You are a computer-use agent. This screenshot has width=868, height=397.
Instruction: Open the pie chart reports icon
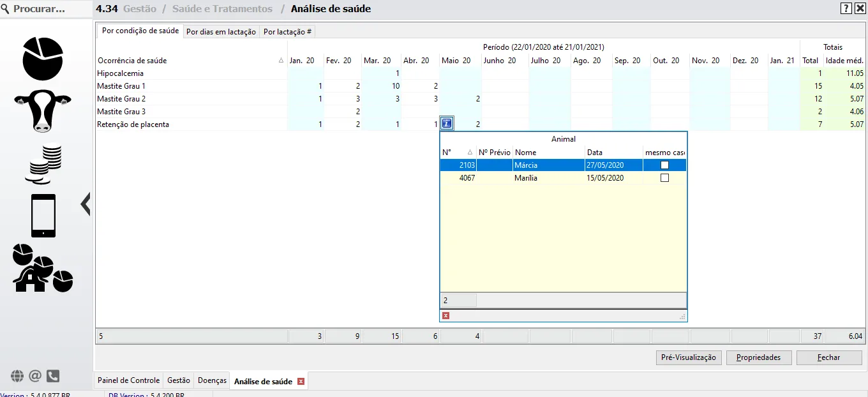click(43, 58)
